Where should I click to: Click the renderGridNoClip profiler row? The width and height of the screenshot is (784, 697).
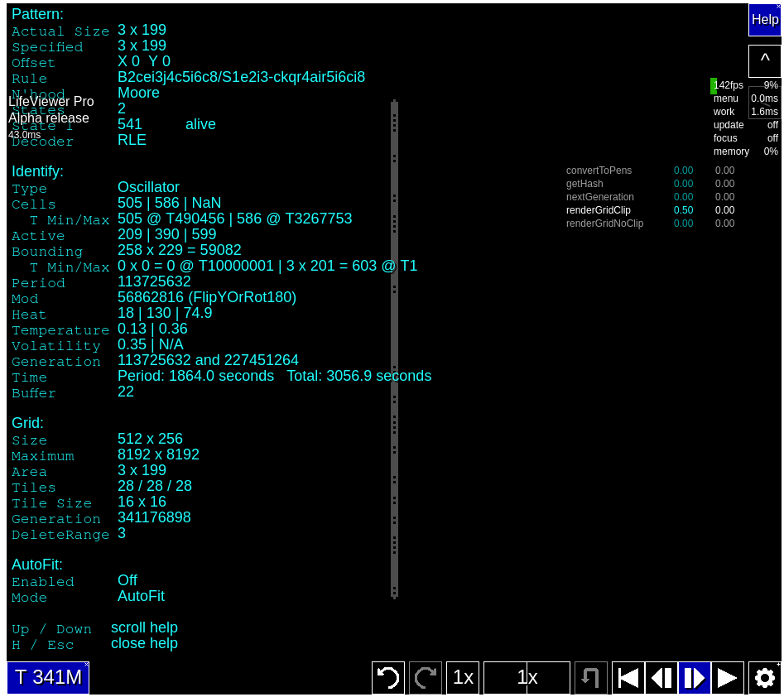coord(650,224)
